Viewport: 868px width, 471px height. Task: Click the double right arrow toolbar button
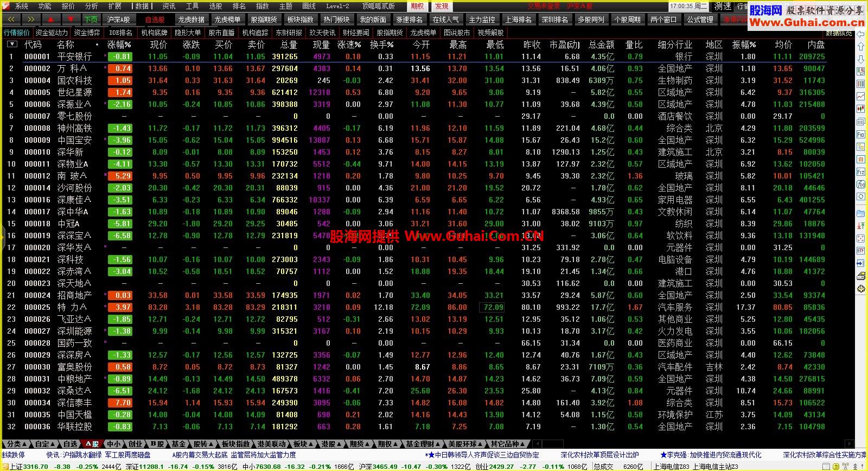(31, 20)
